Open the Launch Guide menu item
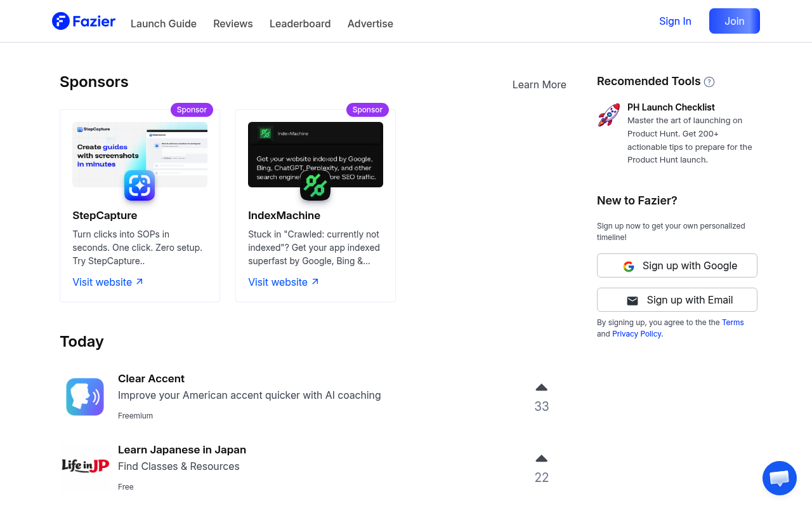Image resolution: width=812 pixels, height=508 pixels. 164,23
